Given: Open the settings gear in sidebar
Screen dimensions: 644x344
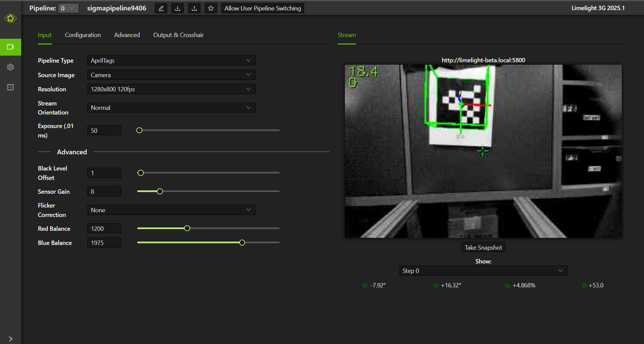Looking at the screenshot, I should (10, 67).
